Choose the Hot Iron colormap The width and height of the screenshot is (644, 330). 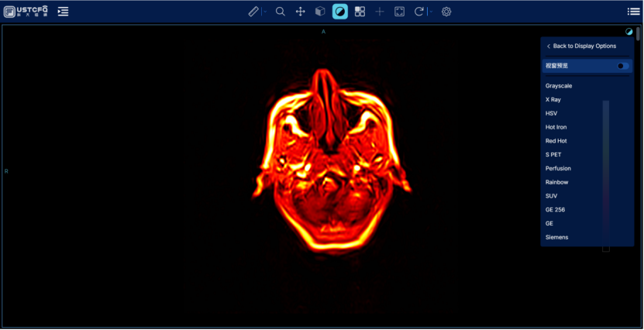556,127
